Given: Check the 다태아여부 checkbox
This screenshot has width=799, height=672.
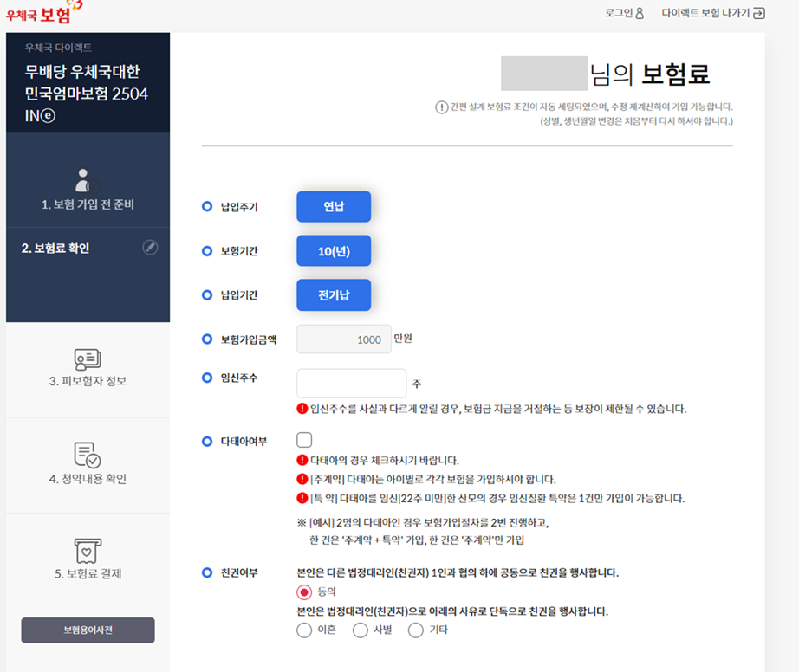Looking at the screenshot, I should [x=304, y=440].
